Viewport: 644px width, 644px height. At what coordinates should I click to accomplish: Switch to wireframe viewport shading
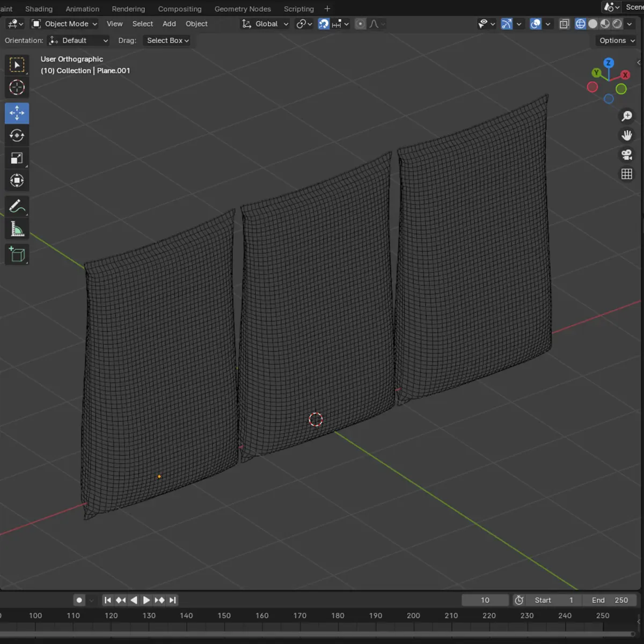pos(581,24)
